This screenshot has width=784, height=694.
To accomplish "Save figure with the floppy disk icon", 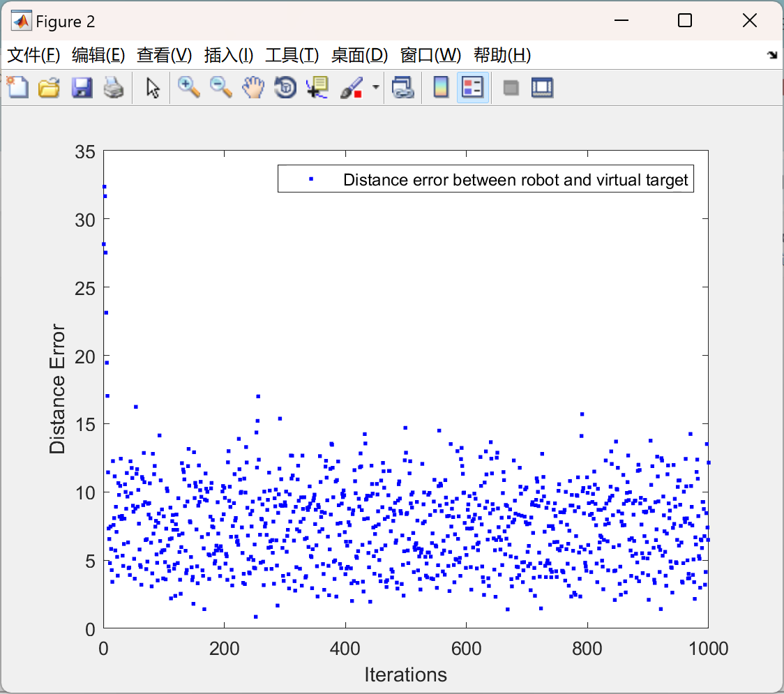I will pyautogui.click(x=82, y=88).
